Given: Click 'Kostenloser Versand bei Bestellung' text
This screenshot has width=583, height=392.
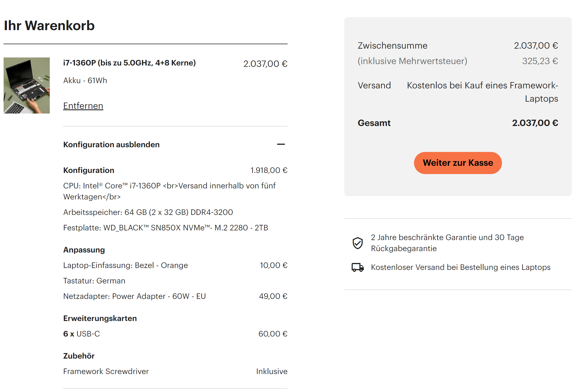Looking at the screenshot, I should 460,267.
